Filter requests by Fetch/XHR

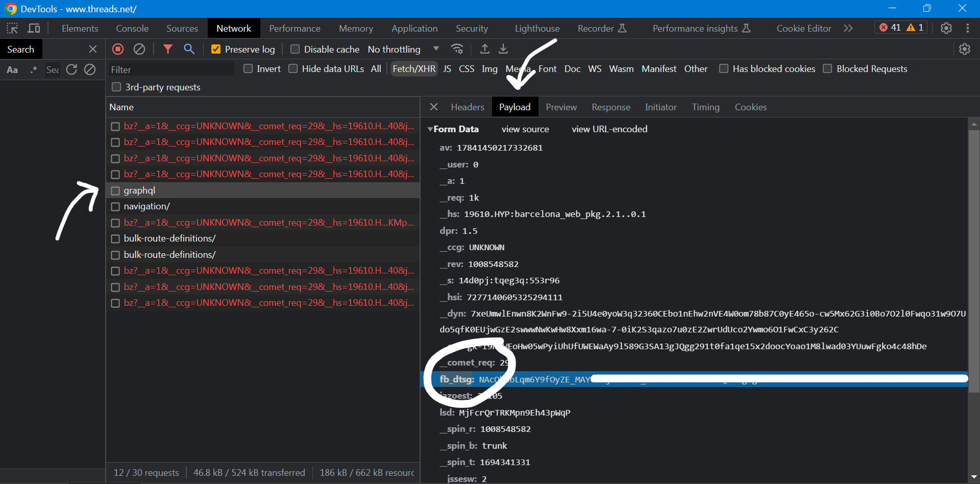(414, 68)
